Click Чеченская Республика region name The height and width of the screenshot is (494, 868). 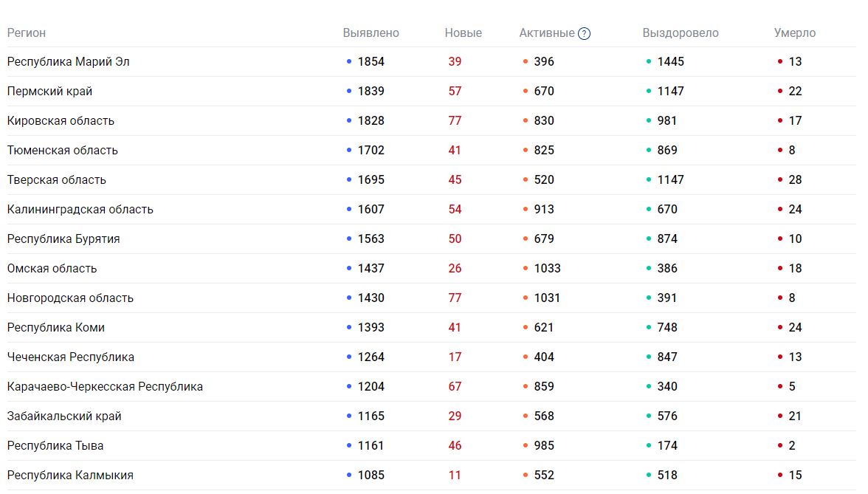[71, 357]
